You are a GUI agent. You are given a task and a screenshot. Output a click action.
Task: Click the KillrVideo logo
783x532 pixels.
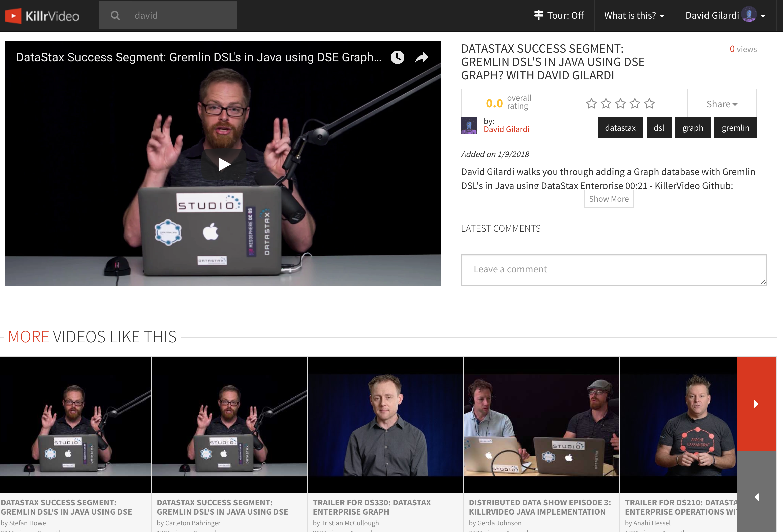tap(42, 16)
